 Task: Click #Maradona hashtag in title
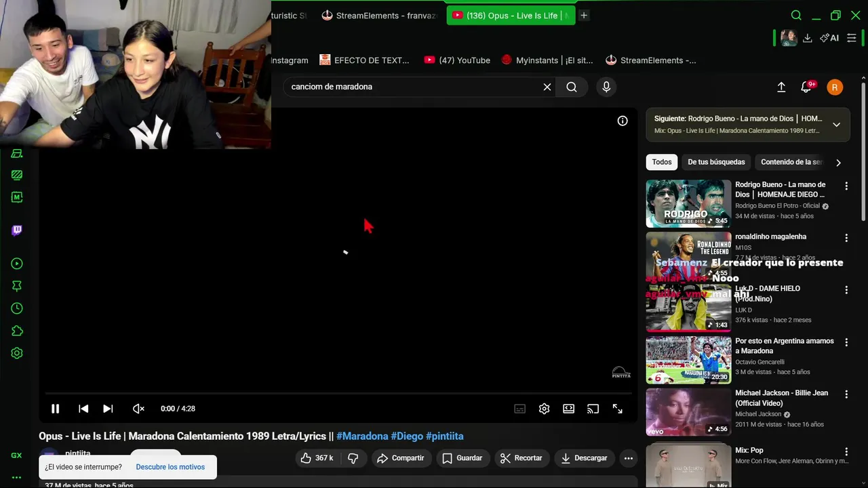point(362,436)
